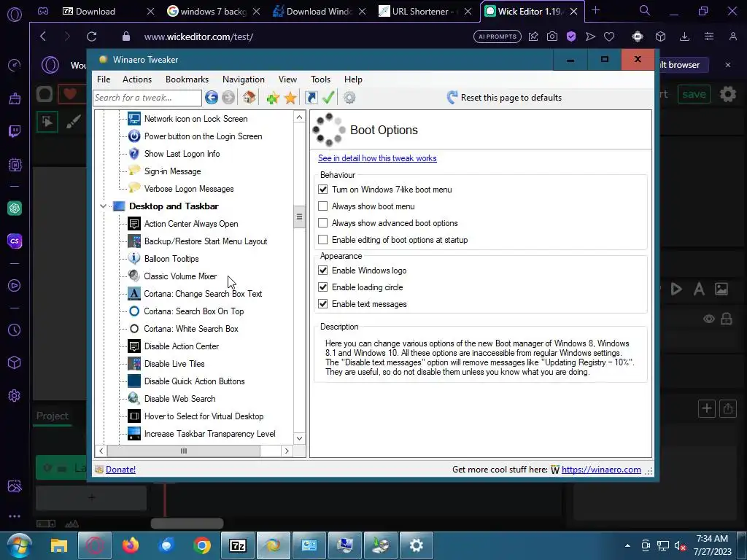747x560 pixels.
Task: Select Verbose Logon Messages tweak
Action: (x=189, y=189)
